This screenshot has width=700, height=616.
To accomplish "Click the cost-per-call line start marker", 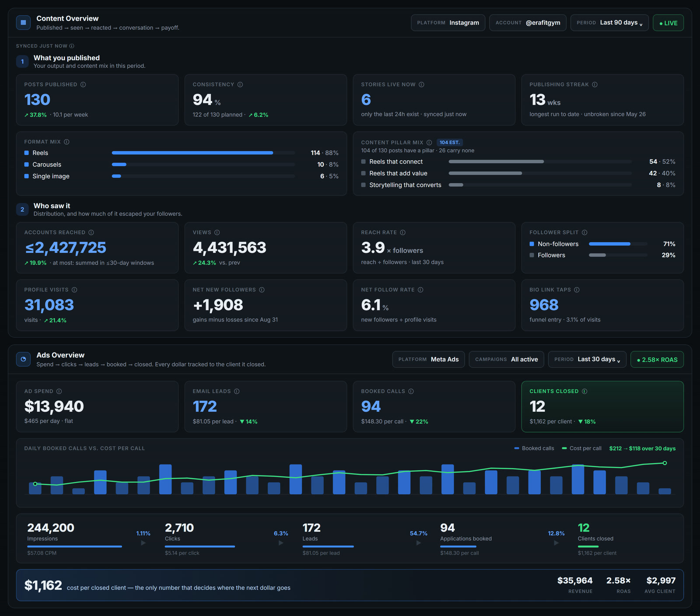I will (35, 484).
